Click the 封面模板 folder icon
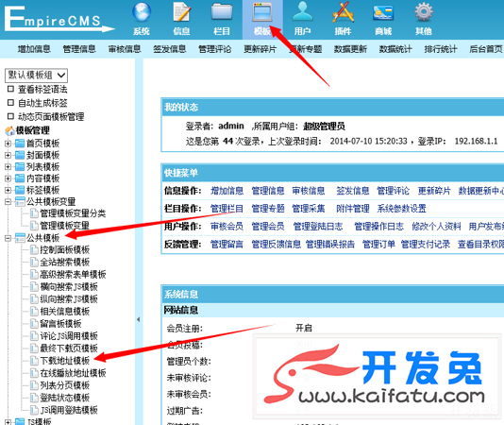 click(x=20, y=155)
